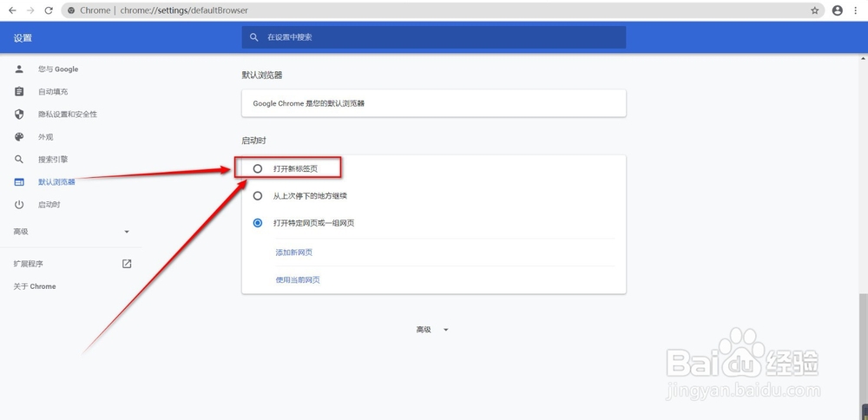Click the browser back arrow

tap(12, 10)
